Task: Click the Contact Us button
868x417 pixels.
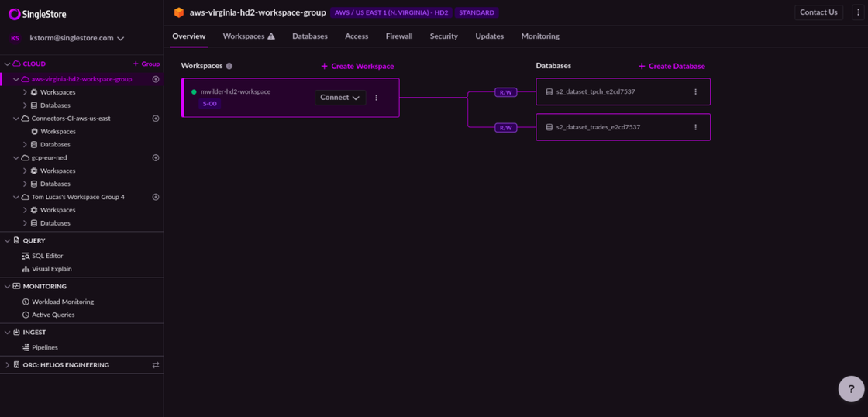Action: (818, 12)
